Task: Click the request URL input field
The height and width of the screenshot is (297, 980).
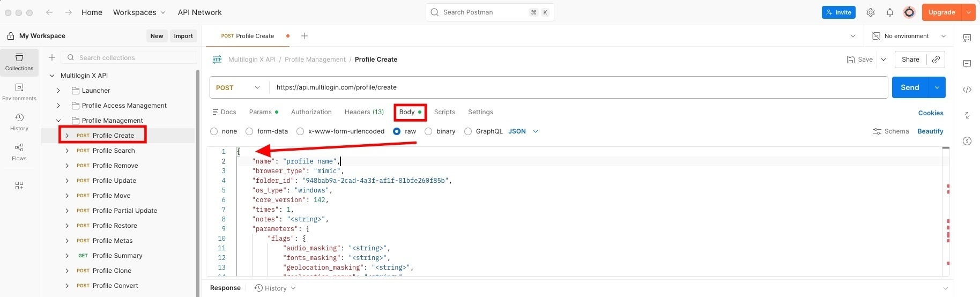Action: tap(578, 87)
